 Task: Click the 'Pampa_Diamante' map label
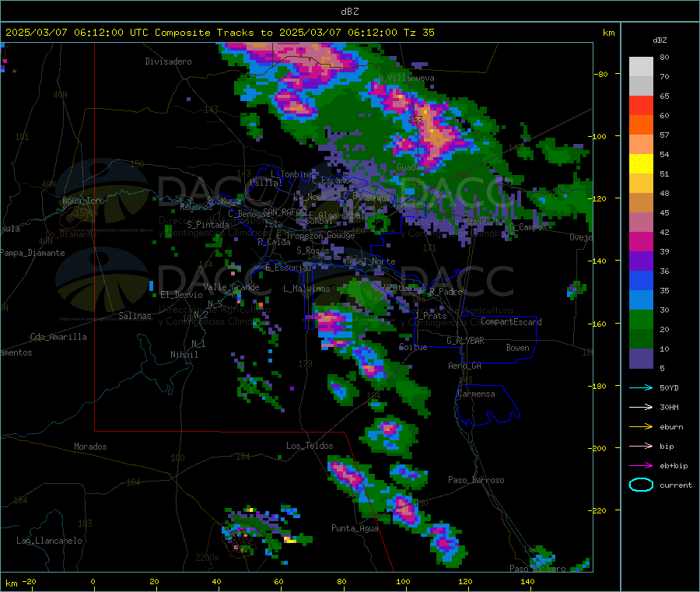pos(32,253)
